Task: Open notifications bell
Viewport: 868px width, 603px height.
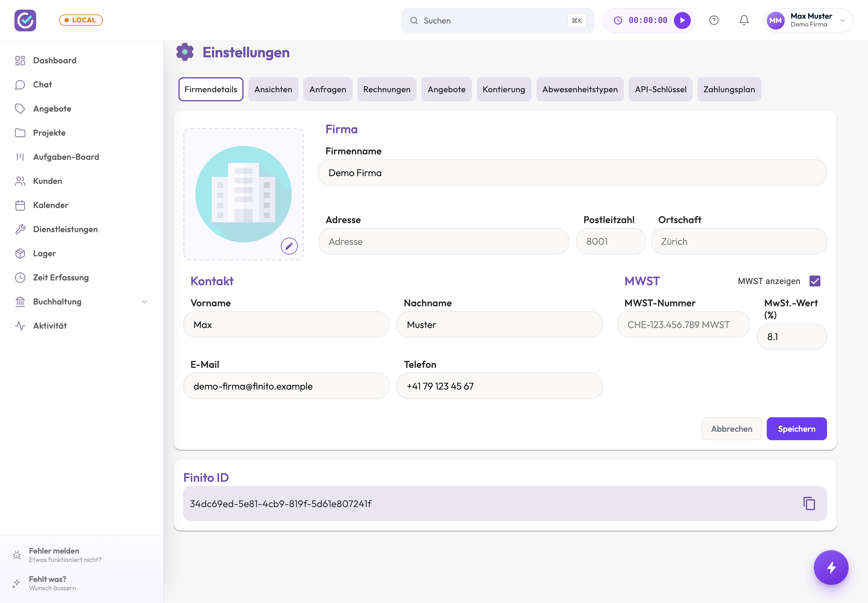Action: (x=744, y=21)
